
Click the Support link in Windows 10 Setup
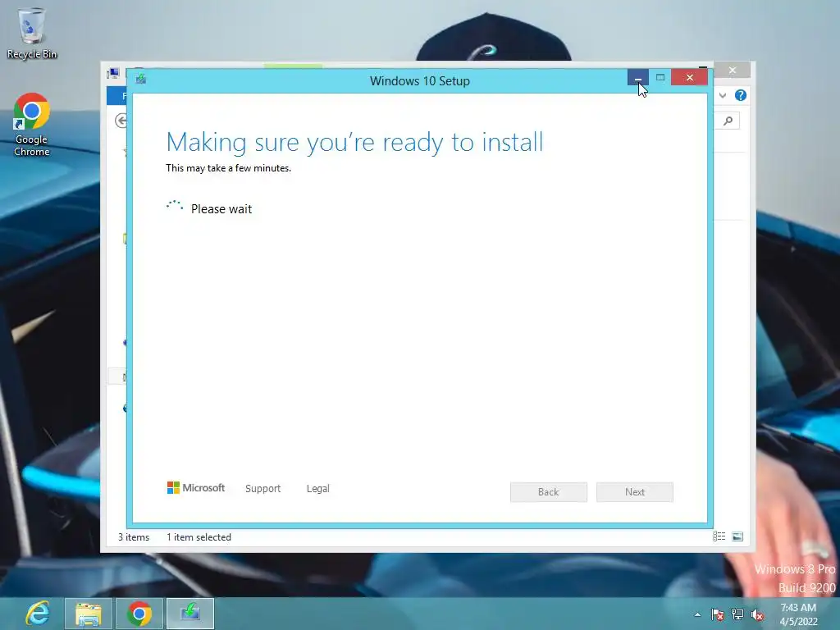(x=262, y=489)
